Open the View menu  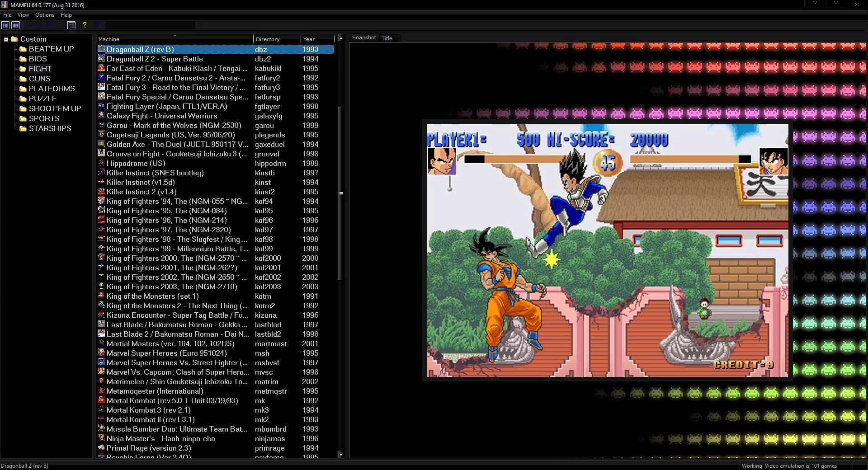(23, 15)
